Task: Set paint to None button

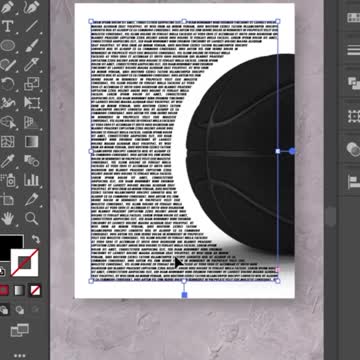Action: pyautogui.click(x=35, y=291)
